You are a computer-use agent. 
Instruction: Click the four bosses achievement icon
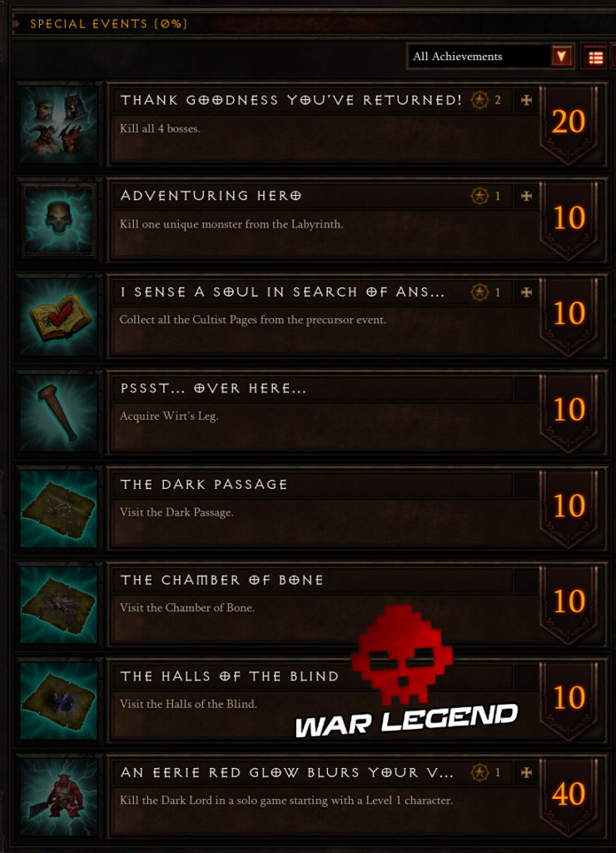pos(59,125)
